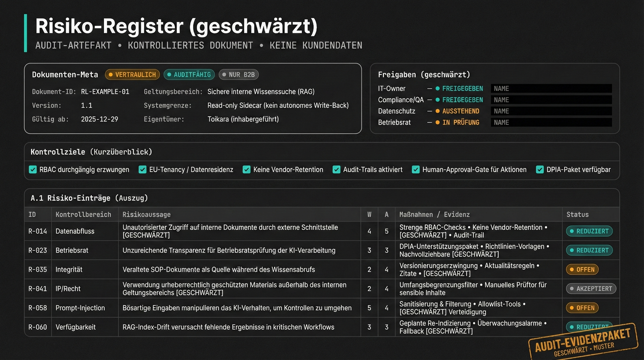The height and width of the screenshot is (360, 644).
Task: Select the R-023 Betriebsrat row ID
Action: pyautogui.click(x=37, y=250)
